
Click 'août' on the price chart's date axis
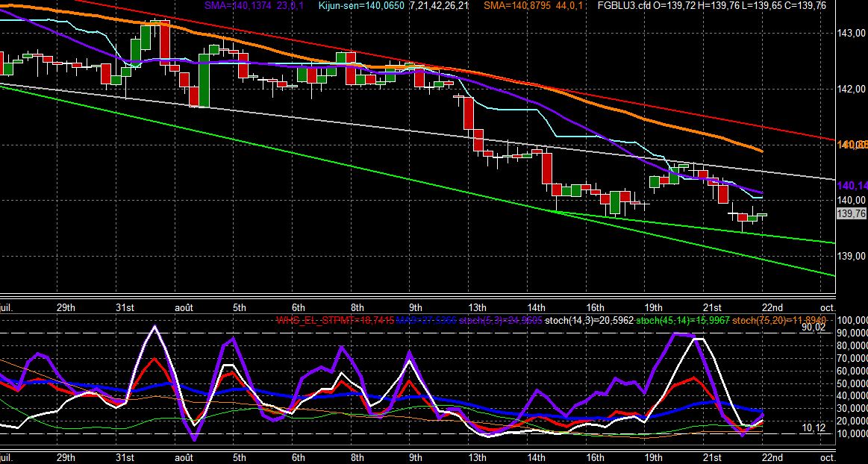coord(184,307)
